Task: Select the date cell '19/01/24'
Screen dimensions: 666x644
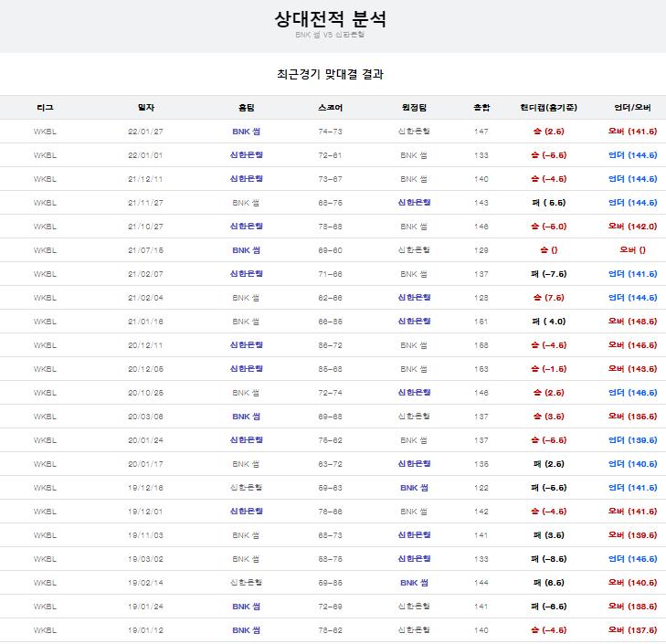Action: (x=145, y=607)
